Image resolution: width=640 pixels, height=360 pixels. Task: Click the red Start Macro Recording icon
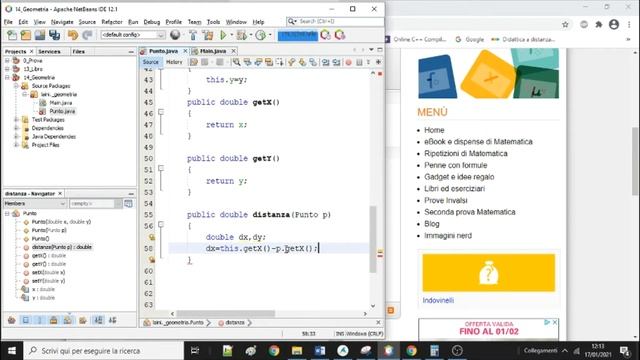click(x=349, y=62)
